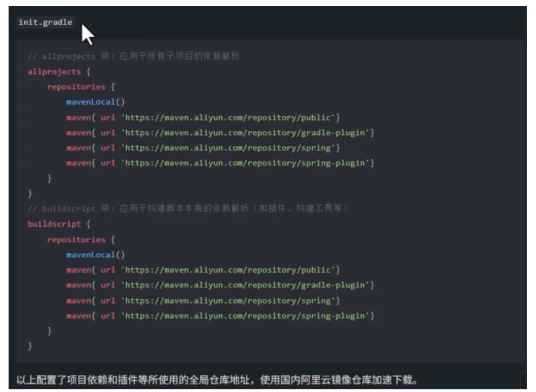Click aliyun gradle-plugin URL under allprojects
Screen dimensions: 536x392
tap(247, 132)
